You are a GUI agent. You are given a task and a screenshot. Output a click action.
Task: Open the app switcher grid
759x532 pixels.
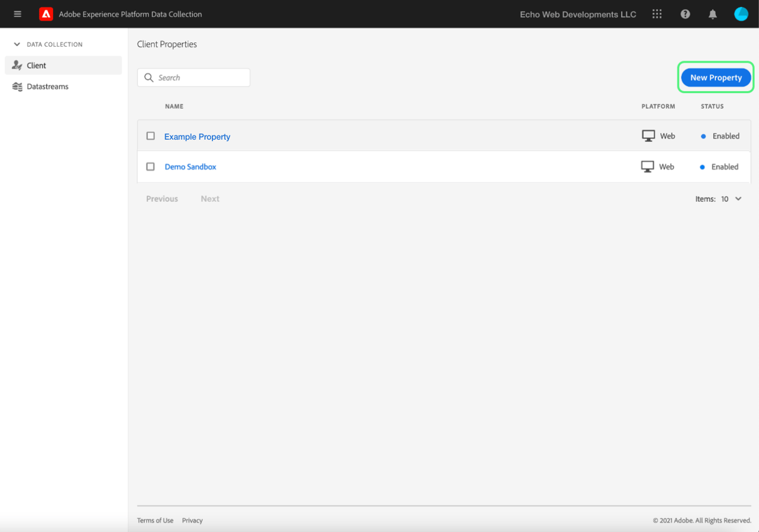(x=657, y=13)
